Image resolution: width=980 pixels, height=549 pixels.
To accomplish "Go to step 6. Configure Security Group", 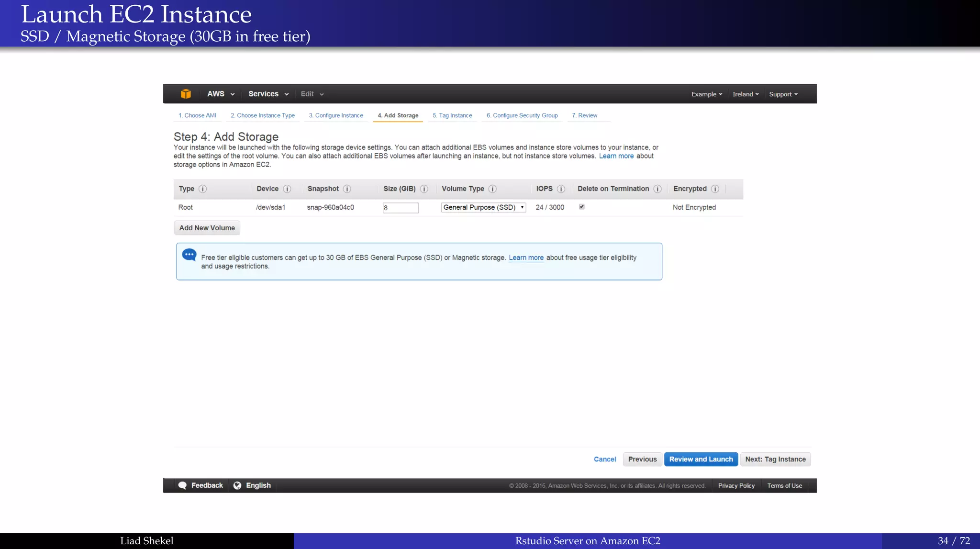I will point(522,115).
